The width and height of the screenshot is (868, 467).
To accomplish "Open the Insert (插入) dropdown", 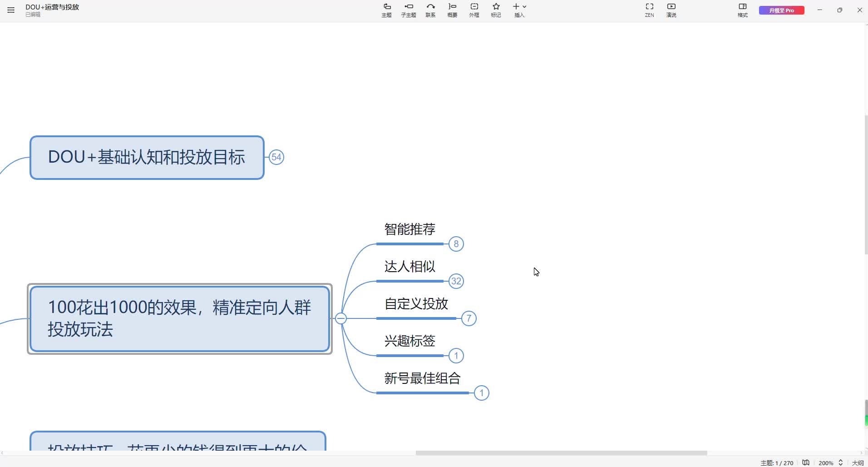I will (x=519, y=10).
